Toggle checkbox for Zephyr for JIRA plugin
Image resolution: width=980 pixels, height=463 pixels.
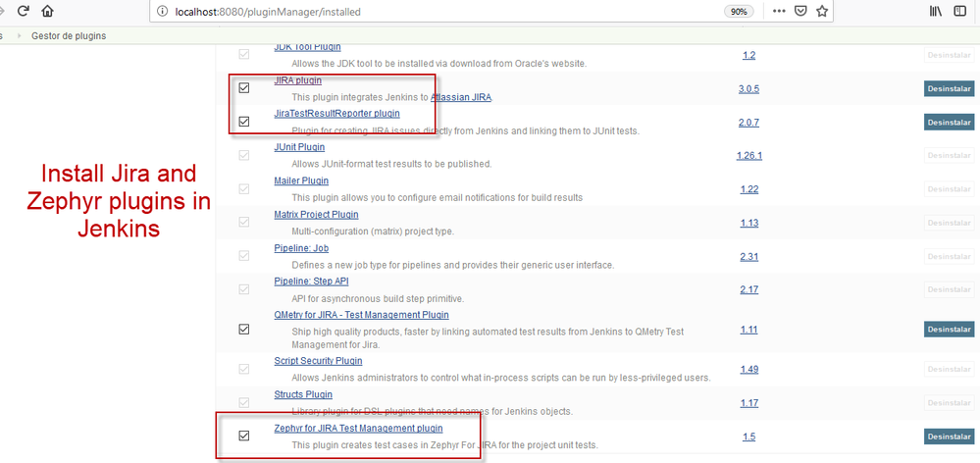244,436
